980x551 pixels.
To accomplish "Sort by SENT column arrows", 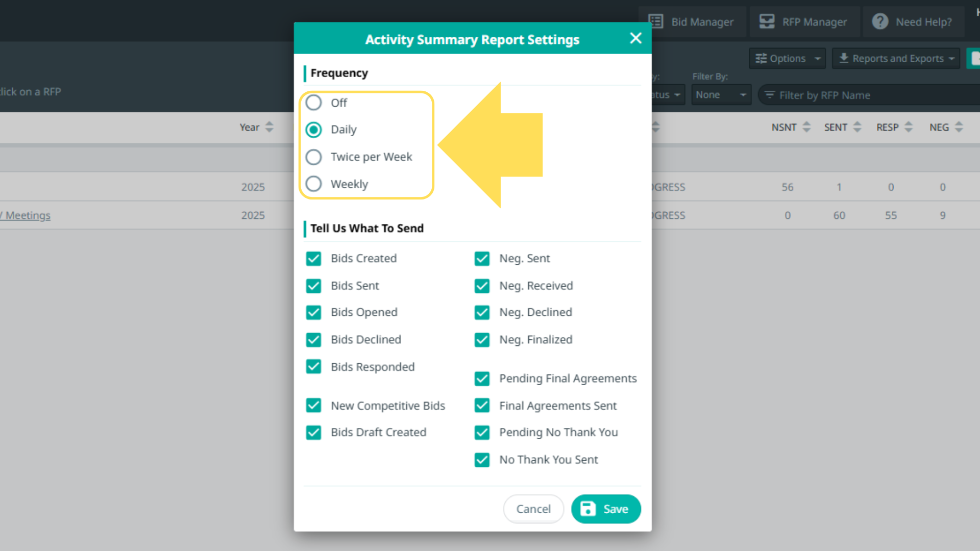I will (x=857, y=127).
